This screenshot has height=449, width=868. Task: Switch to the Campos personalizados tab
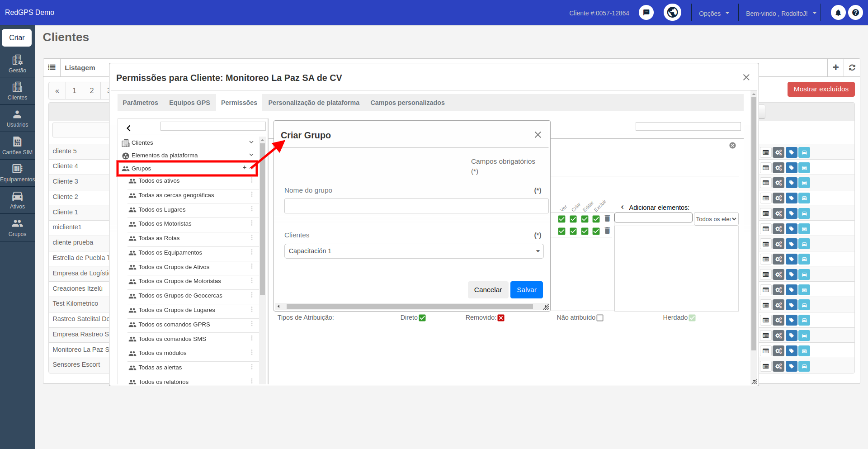407,103
